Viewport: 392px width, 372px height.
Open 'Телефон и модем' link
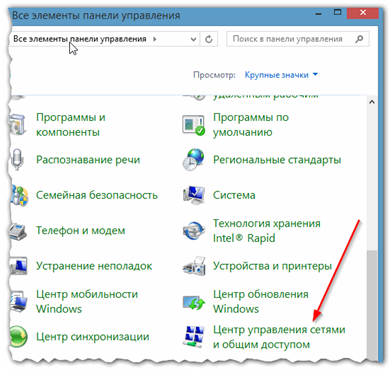(81, 230)
